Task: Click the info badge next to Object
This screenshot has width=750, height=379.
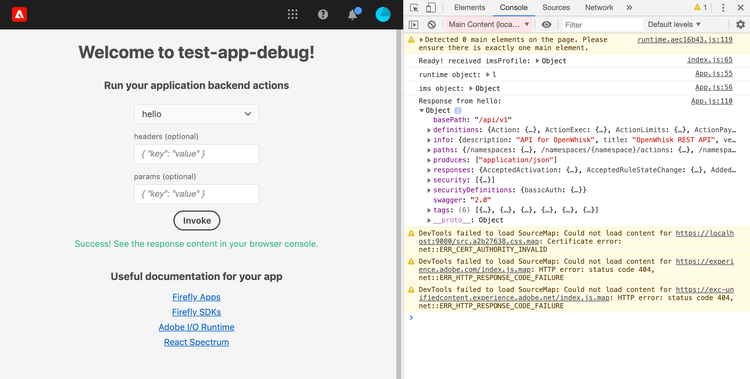Action: (457, 111)
